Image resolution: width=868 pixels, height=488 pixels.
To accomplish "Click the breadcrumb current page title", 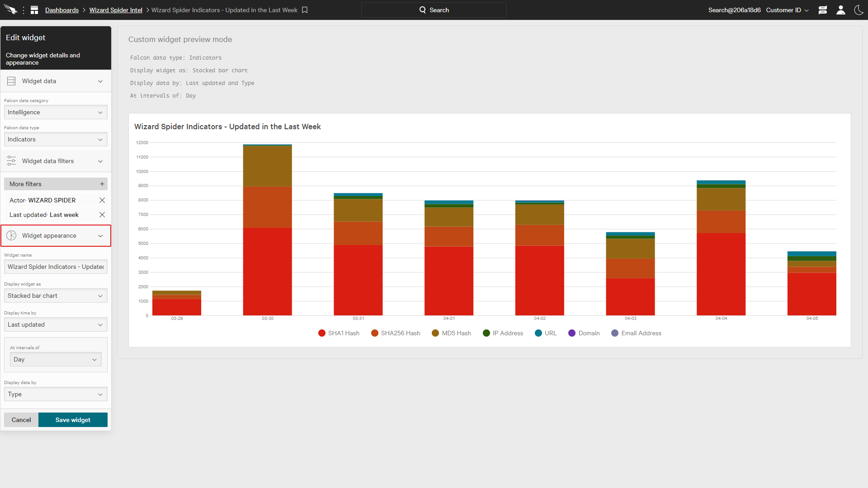I will (x=224, y=10).
